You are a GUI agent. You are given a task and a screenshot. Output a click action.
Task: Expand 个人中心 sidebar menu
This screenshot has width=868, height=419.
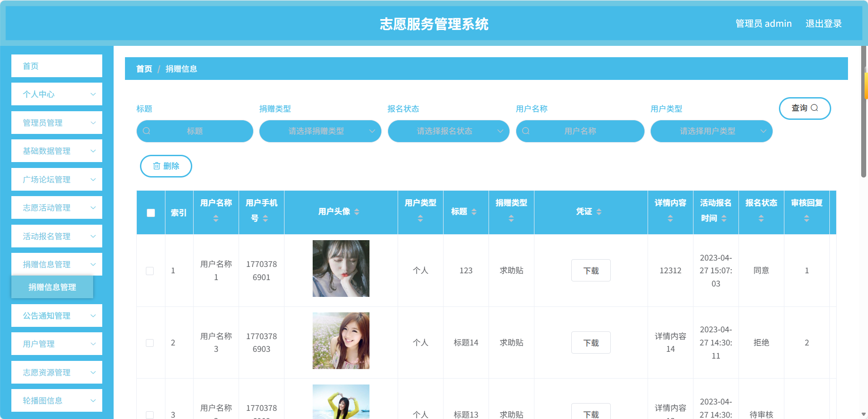(x=57, y=94)
